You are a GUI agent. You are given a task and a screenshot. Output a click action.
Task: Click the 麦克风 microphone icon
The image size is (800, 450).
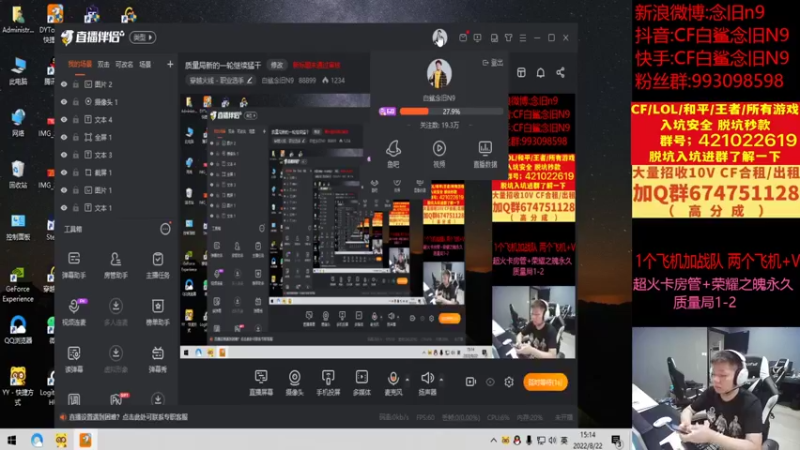pyautogui.click(x=393, y=379)
